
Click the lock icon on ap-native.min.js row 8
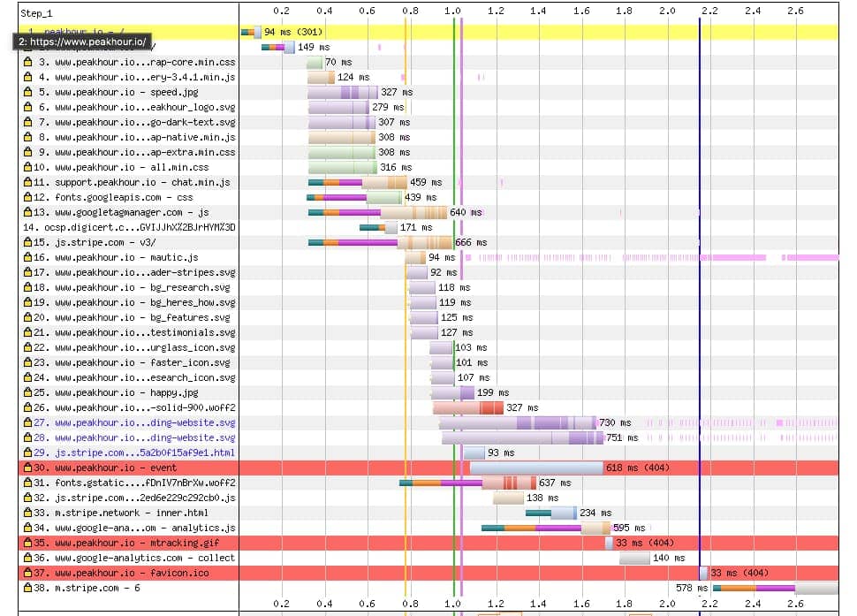point(28,137)
